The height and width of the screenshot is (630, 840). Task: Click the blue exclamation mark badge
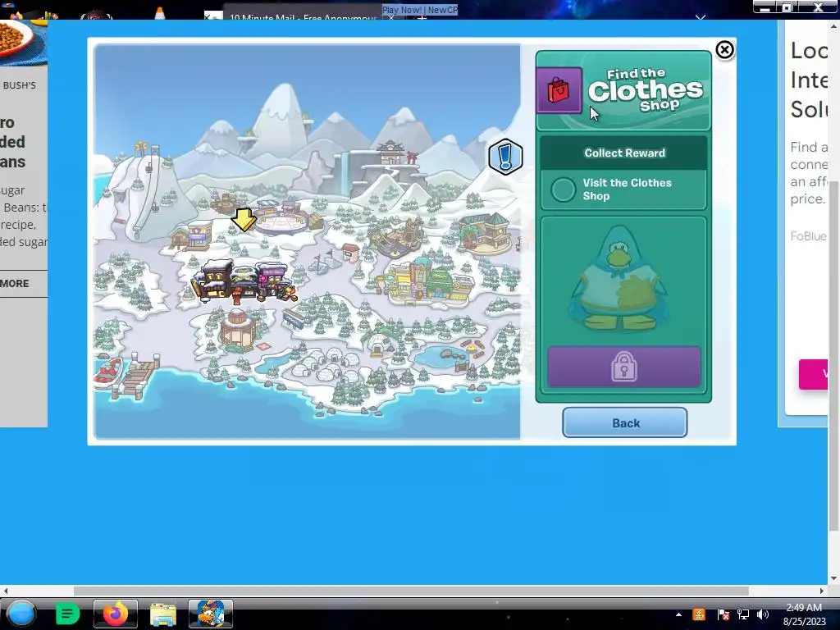(x=505, y=157)
